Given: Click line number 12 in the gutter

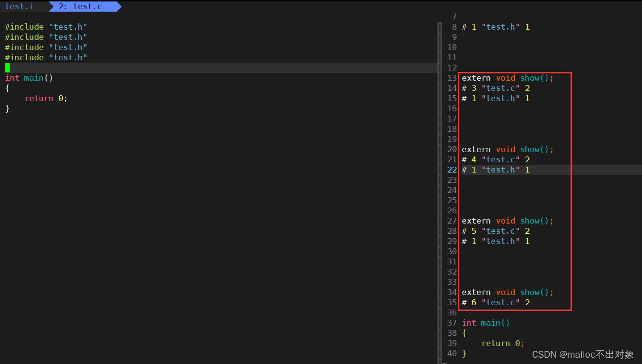Looking at the screenshot, I should coord(452,68).
